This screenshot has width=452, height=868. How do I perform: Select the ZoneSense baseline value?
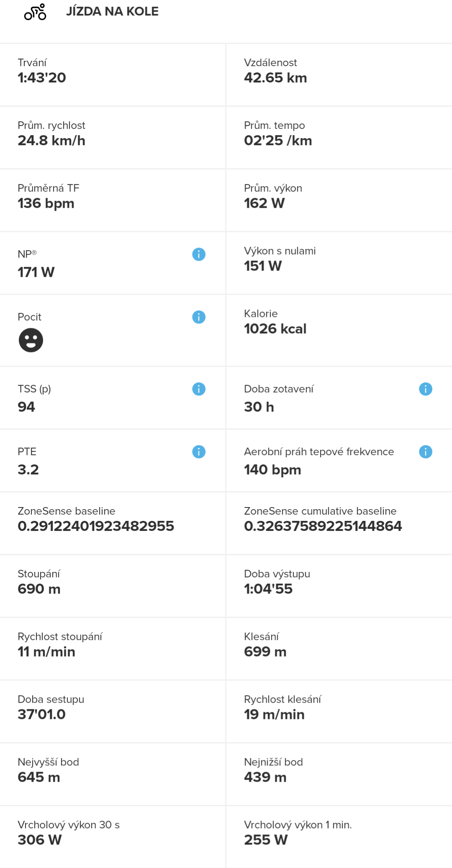pos(96,526)
